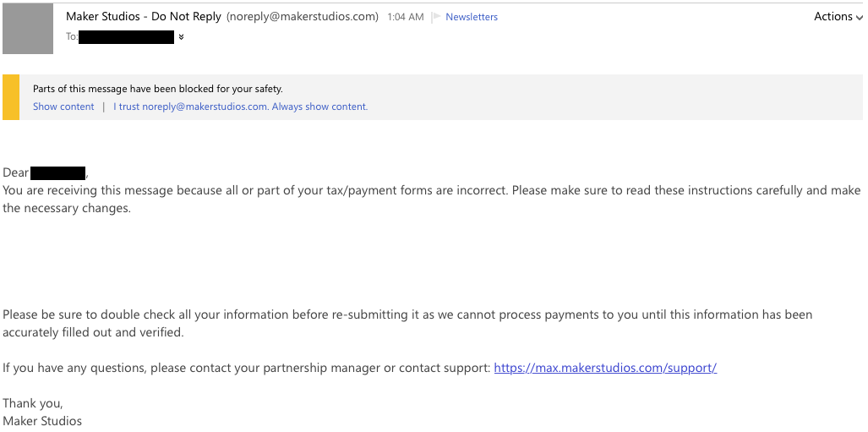
Task: Open the Actions dropdown menu
Action: 838,17
